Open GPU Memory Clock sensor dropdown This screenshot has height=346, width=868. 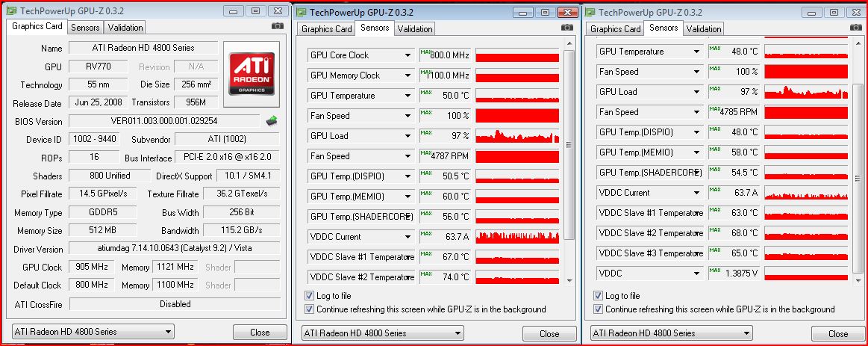tap(408, 75)
